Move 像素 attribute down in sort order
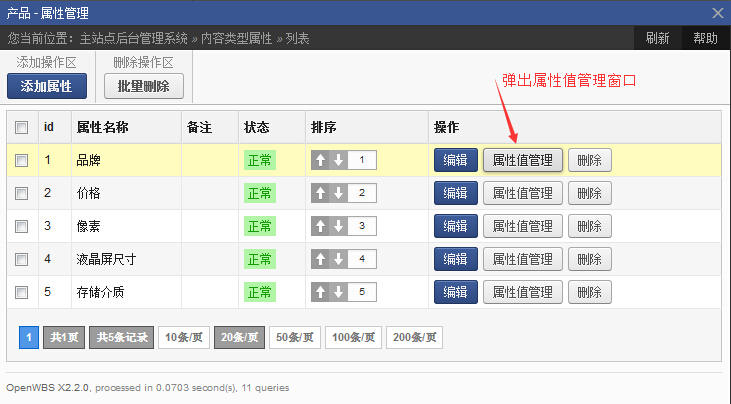The image size is (731, 404). [338, 226]
